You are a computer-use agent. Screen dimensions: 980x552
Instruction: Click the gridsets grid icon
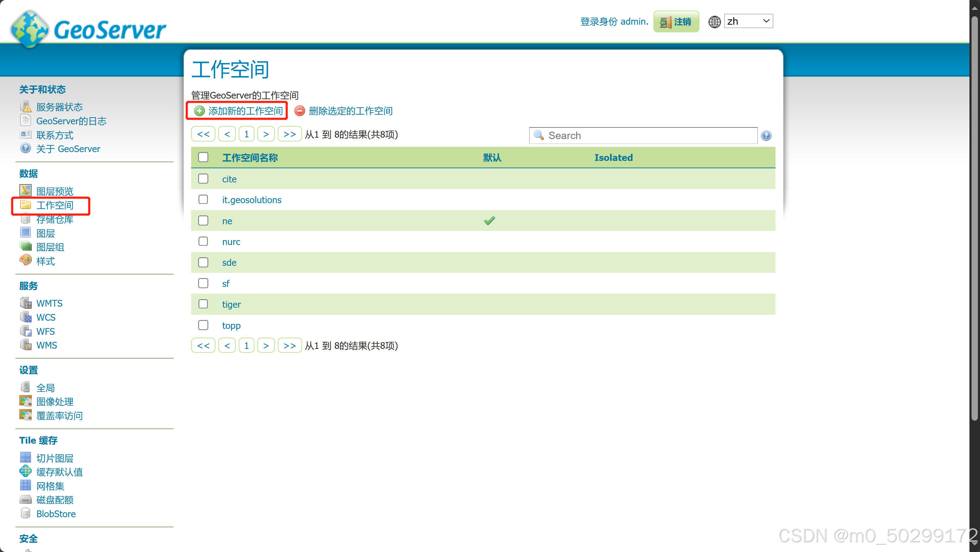point(25,485)
